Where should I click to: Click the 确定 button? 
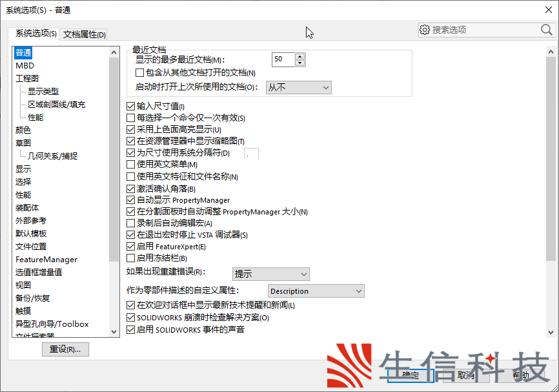411,375
